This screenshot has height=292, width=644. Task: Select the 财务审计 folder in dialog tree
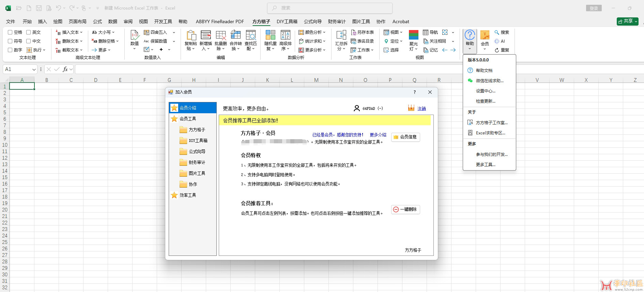coord(197,163)
